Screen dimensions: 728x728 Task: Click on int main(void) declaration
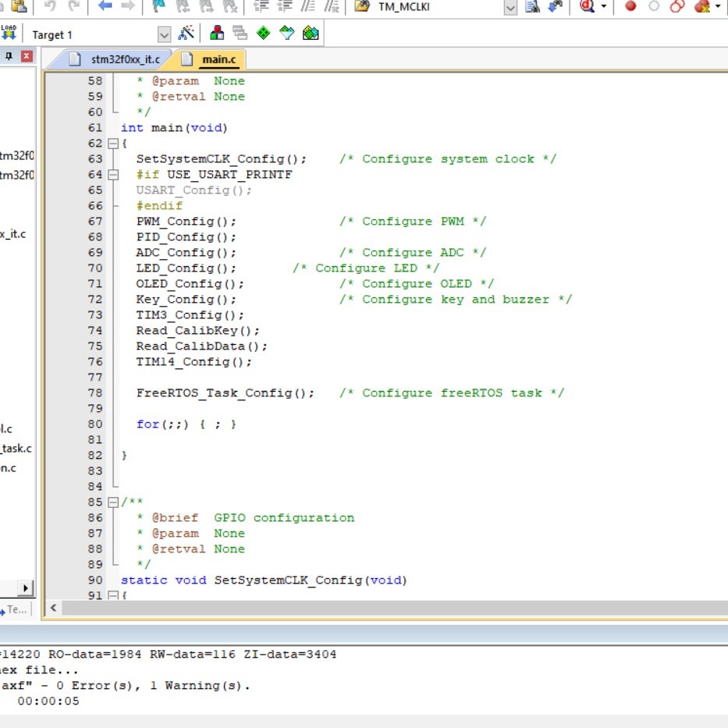pos(174,128)
